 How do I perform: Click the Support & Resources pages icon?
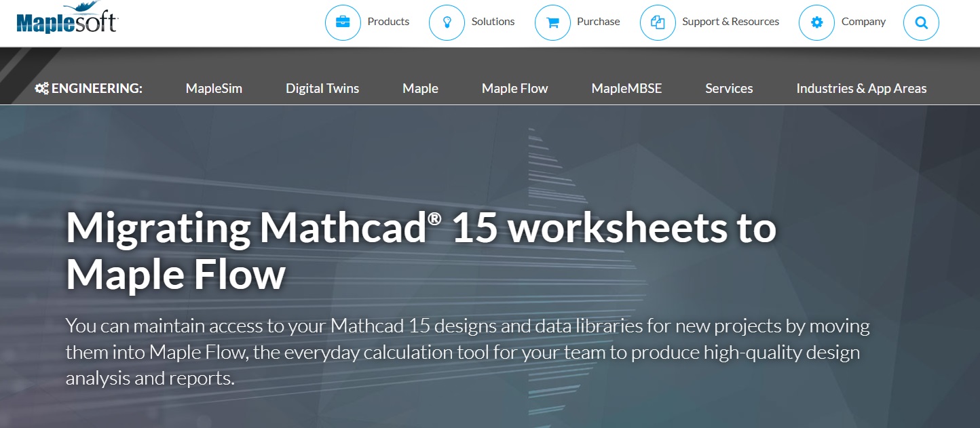(658, 22)
